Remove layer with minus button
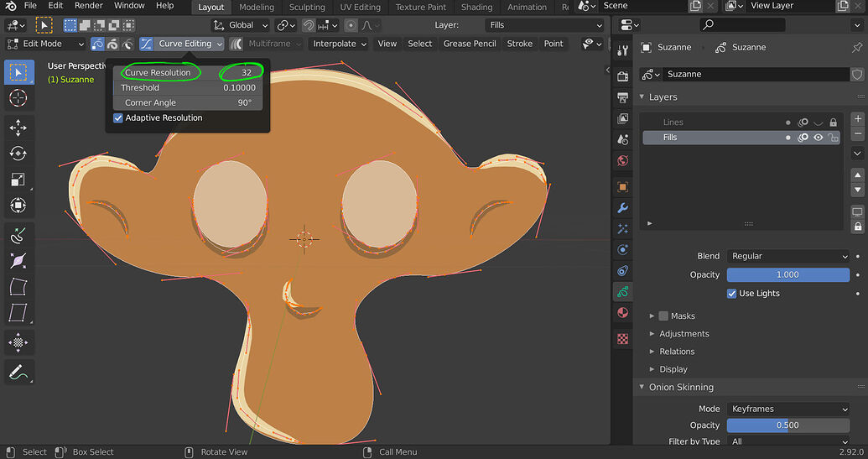The width and height of the screenshot is (868, 459). [857, 133]
